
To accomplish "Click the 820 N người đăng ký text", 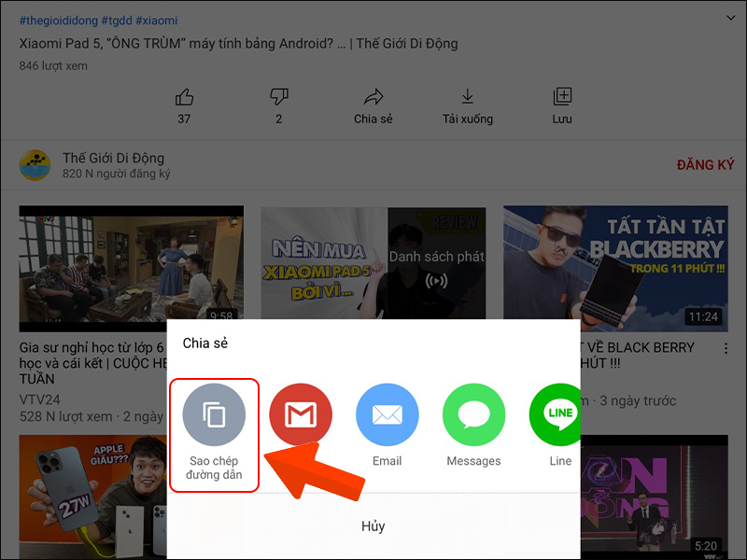I will [116, 174].
